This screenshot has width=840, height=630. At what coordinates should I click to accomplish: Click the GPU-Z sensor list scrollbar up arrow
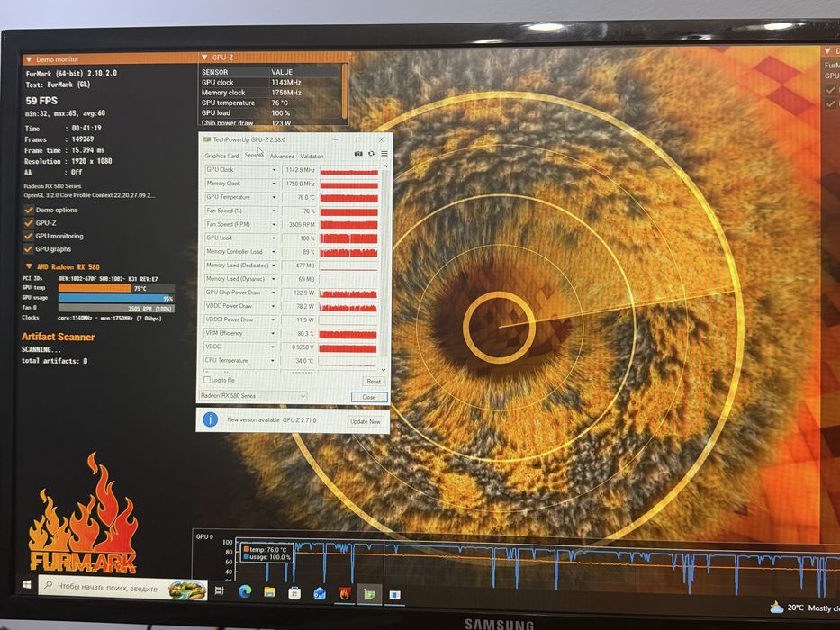pyautogui.click(x=384, y=166)
